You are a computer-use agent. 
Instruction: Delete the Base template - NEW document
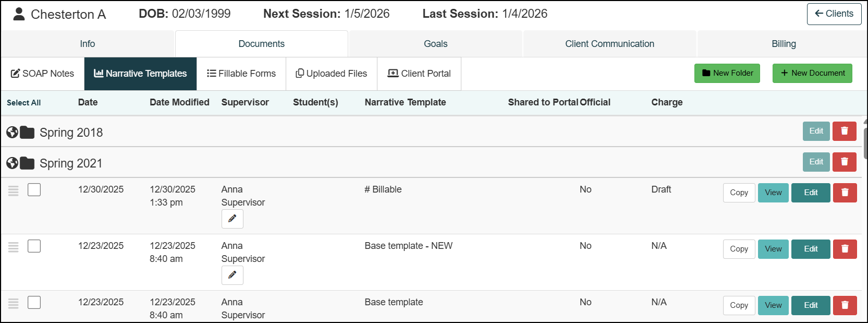click(x=845, y=249)
